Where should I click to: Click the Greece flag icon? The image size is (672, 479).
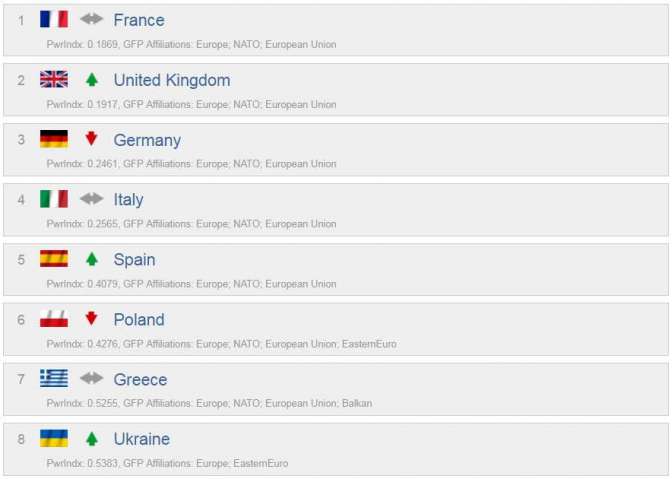click(54, 378)
